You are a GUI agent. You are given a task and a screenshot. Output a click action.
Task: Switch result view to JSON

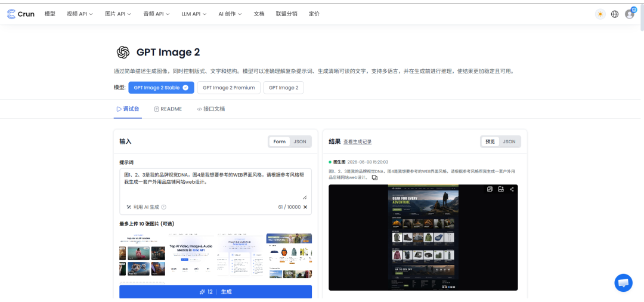(x=509, y=142)
